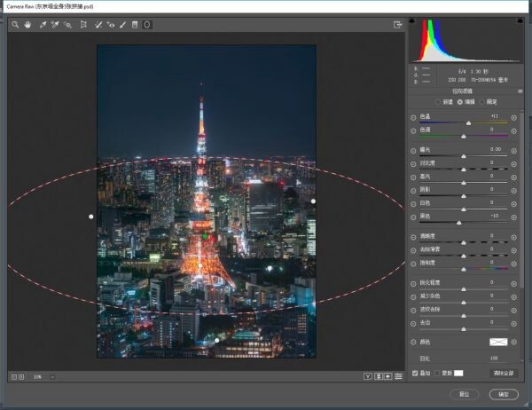
Task: Select the Red Eye Removal tool
Action: tap(111, 25)
